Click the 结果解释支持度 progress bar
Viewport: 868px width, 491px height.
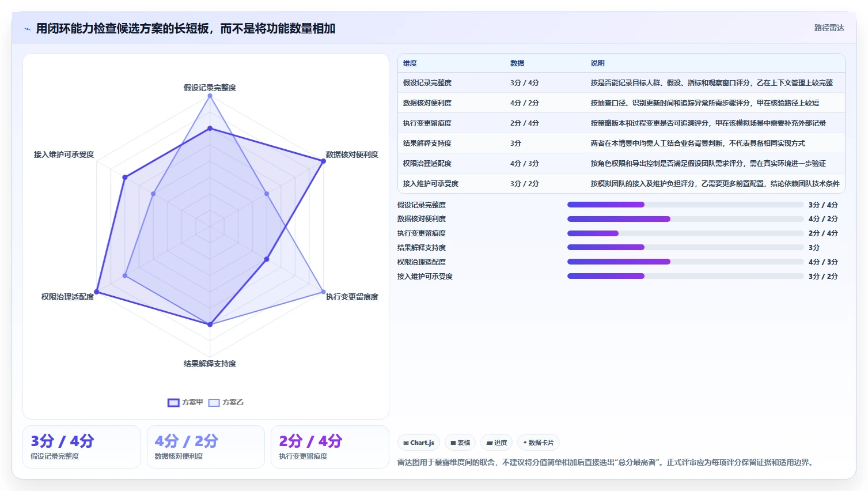pos(685,247)
